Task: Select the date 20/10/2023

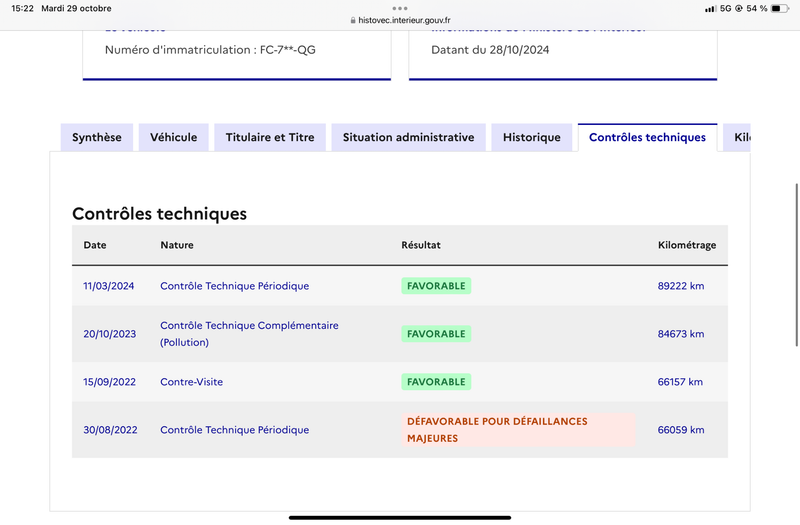Action: click(x=110, y=334)
